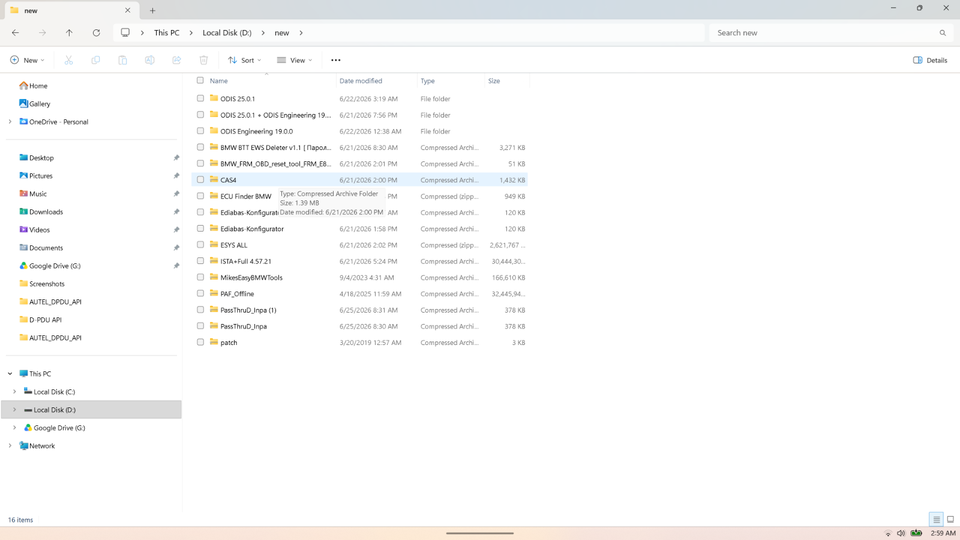This screenshot has width=960, height=540.
Task: Check the box for ODIS 25.0.1 folder
Action: 200,98
